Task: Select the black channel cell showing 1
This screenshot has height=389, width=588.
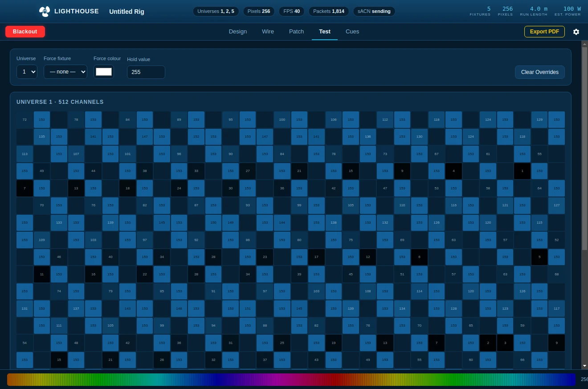Action: coord(522,171)
